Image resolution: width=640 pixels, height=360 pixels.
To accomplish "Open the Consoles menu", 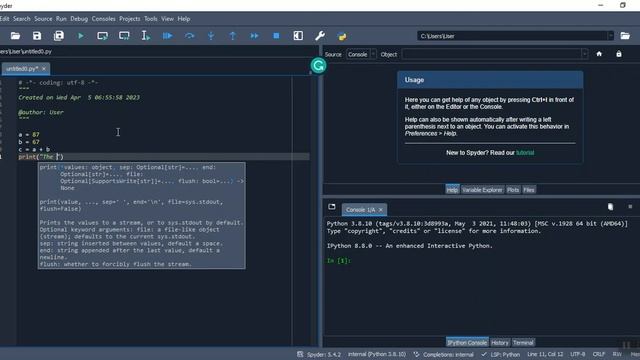I will (104, 19).
